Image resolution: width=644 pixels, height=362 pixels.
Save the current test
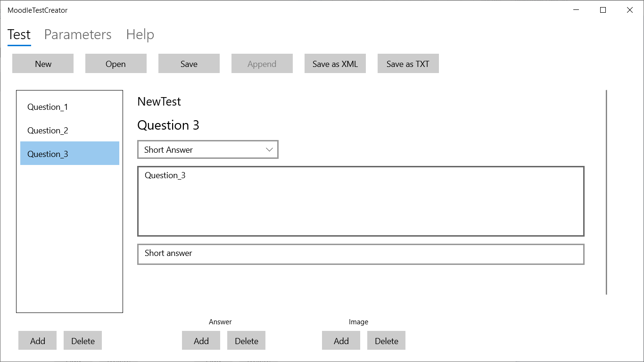tap(189, 64)
